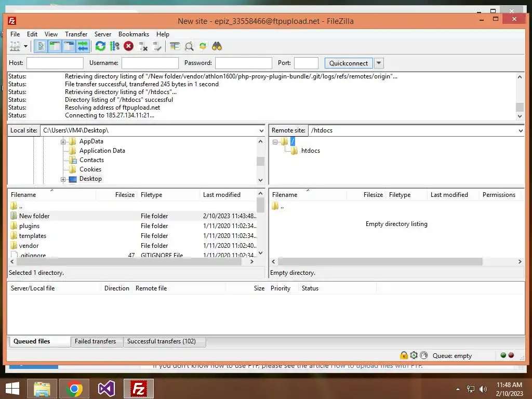
Task: Toggle processing of the transfer queue
Action: pos(115,46)
